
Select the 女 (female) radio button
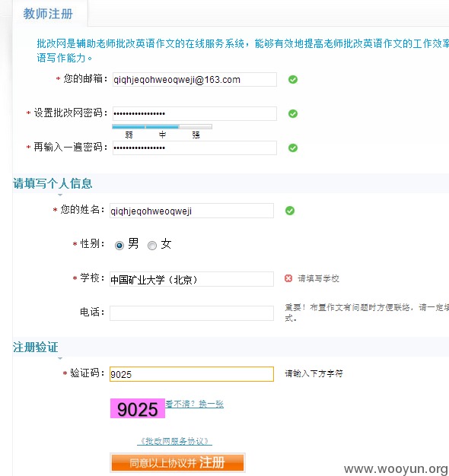(x=152, y=246)
